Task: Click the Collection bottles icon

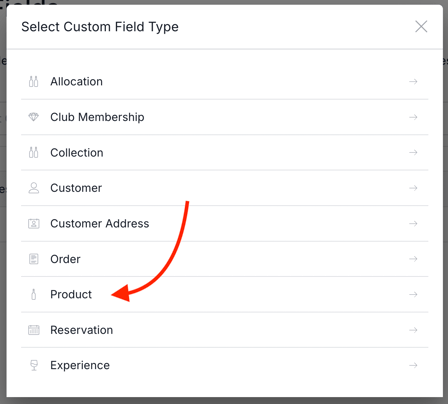Action: pos(33,152)
